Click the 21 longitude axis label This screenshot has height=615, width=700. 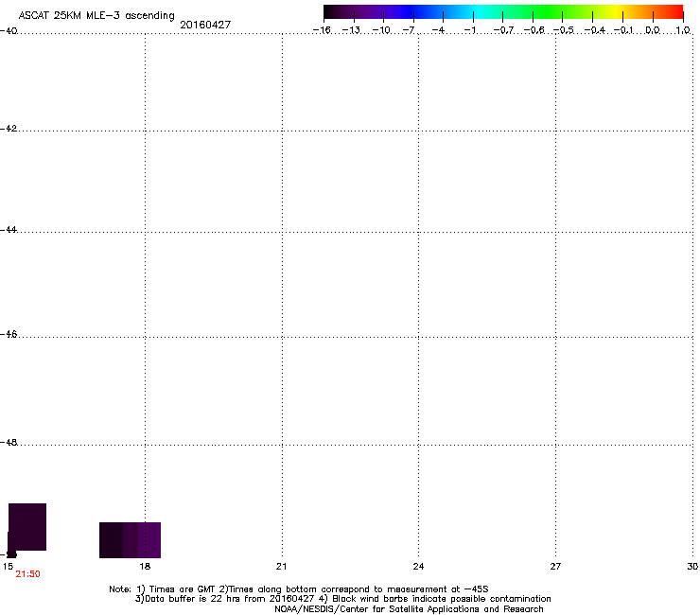click(x=281, y=567)
